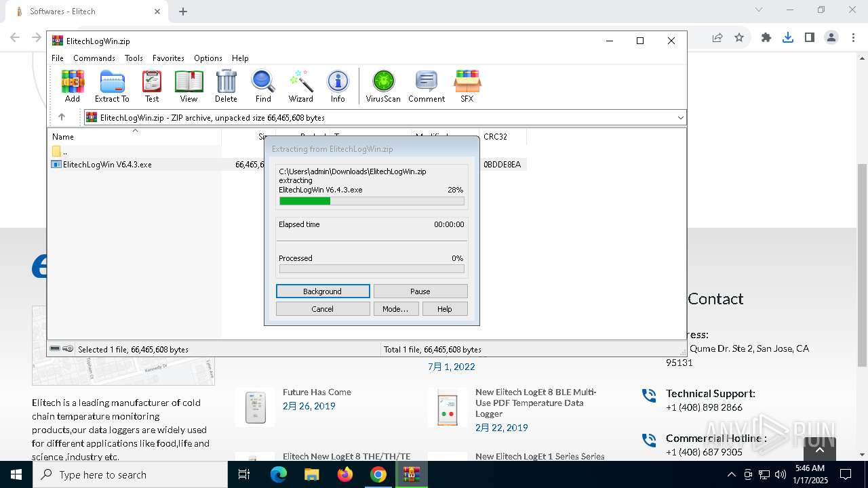Cancel the extraction
This screenshot has height=488, width=868.
click(323, 309)
